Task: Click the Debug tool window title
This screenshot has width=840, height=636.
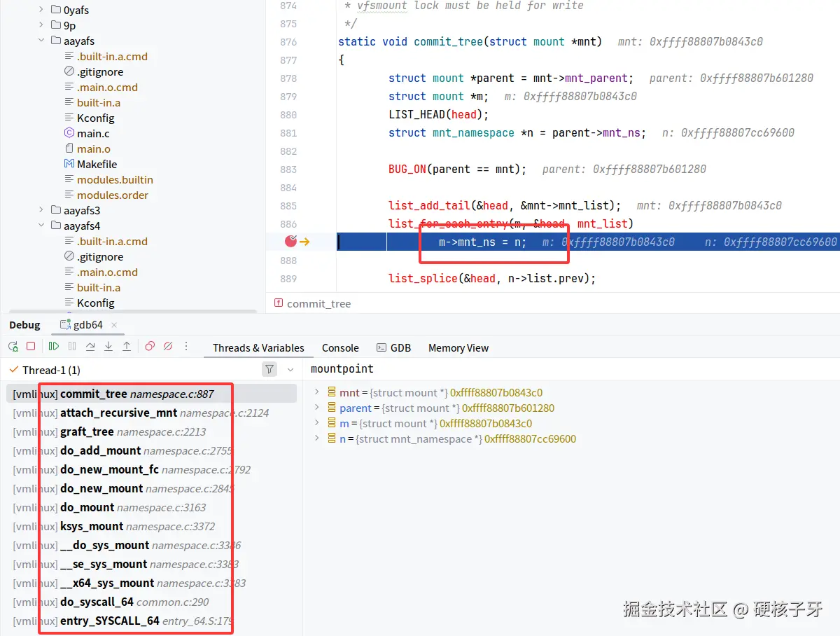Action: [x=24, y=325]
